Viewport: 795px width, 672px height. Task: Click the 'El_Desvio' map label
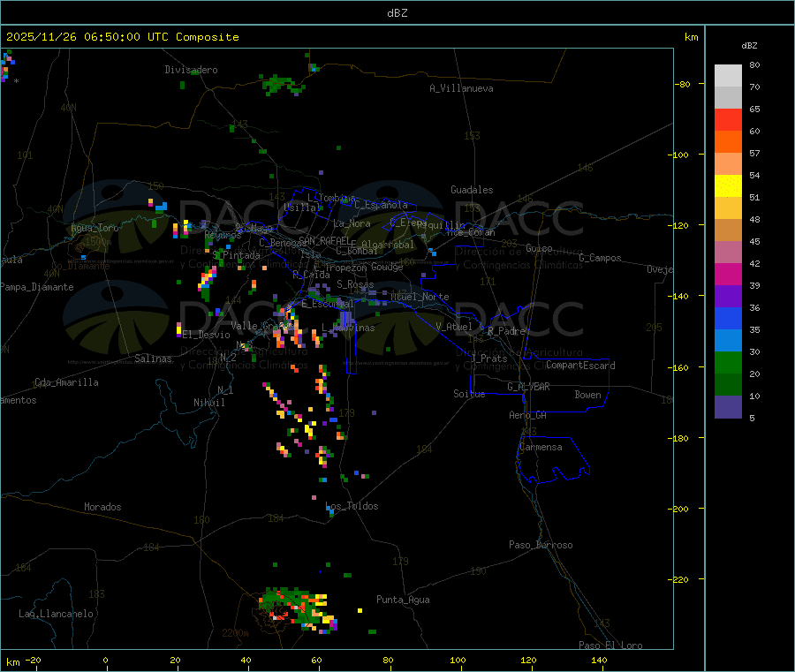(207, 335)
